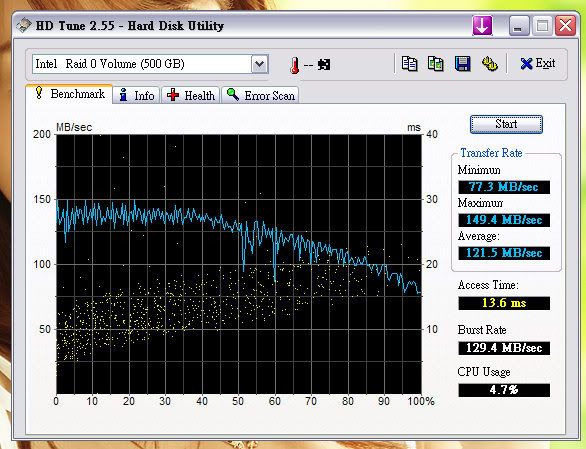Click the copy screenshot to clipboard icon
Image resolution: width=586 pixels, height=449 pixels.
[436, 64]
